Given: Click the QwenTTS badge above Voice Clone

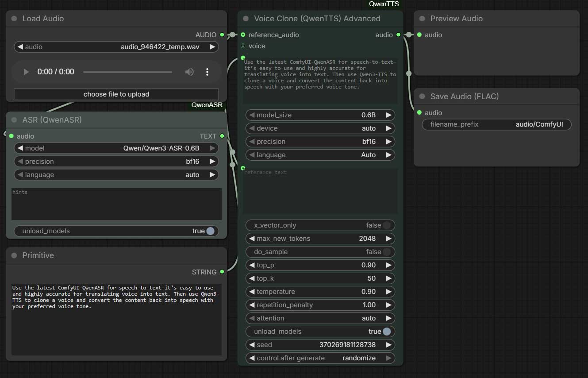Looking at the screenshot, I should [x=384, y=4].
